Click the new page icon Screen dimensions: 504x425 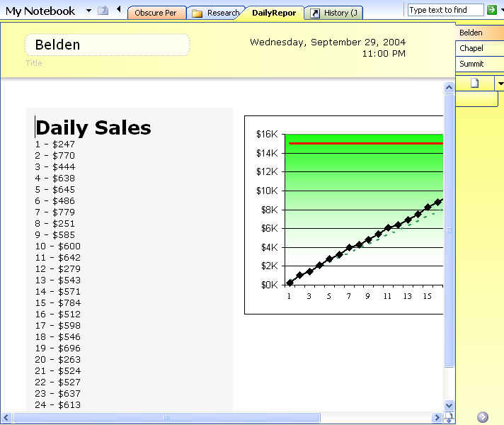(474, 84)
